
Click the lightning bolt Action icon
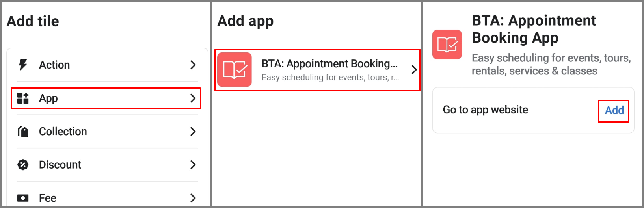(23, 65)
